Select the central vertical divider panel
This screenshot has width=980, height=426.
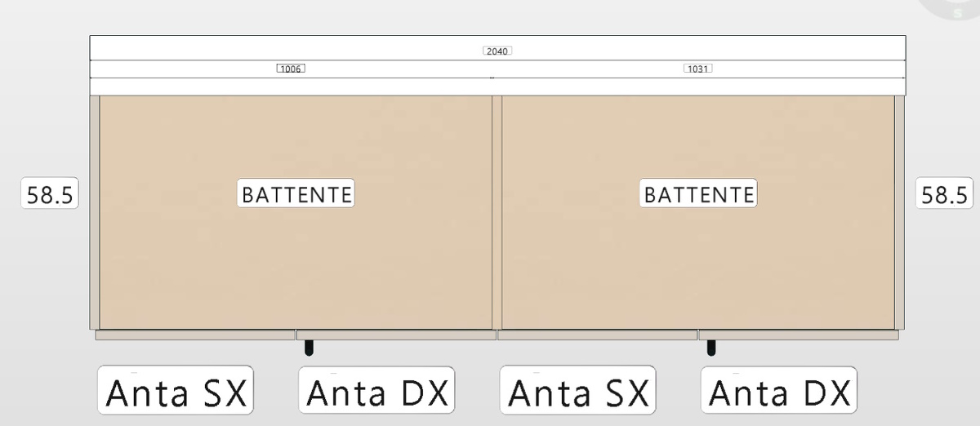click(x=497, y=212)
